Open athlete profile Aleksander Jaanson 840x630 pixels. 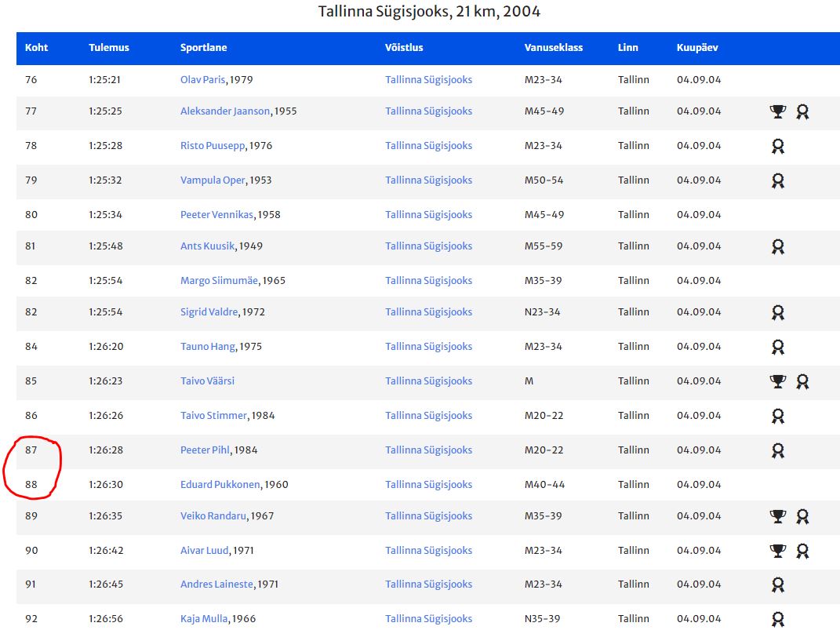click(x=225, y=111)
